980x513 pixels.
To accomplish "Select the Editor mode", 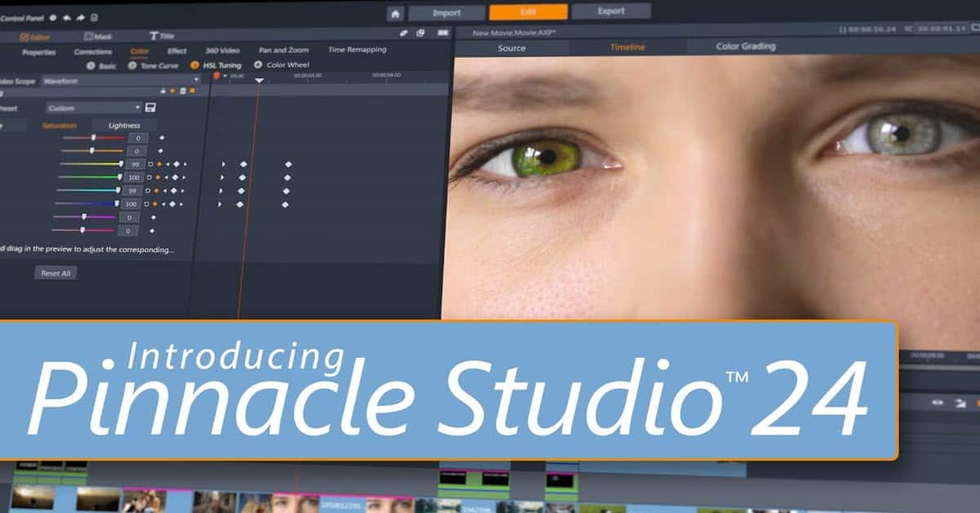I will (x=35, y=36).
